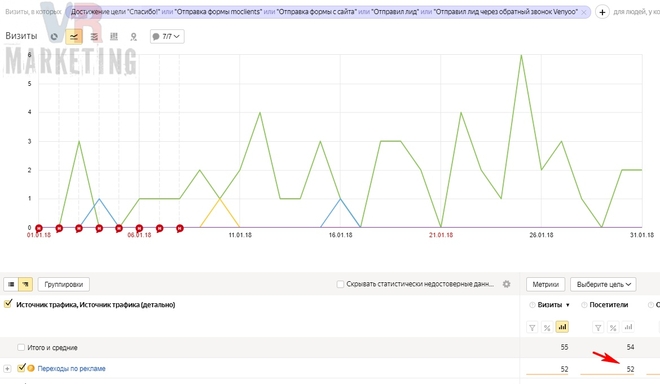
Task: Uncheck the Переходы по рекламе checkbox
Action: (x=21, y=368)
